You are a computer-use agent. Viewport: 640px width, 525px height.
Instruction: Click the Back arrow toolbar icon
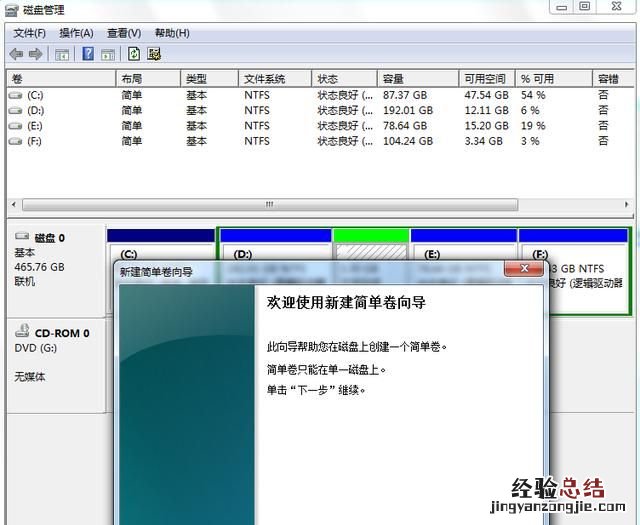pyautogui.click(x=16, y=54)
